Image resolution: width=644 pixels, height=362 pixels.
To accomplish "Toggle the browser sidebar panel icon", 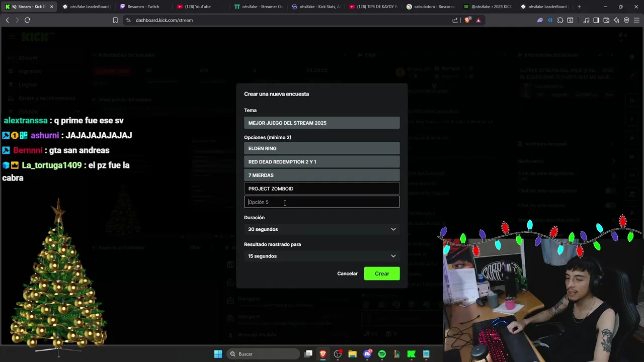I will pos(596,20).
